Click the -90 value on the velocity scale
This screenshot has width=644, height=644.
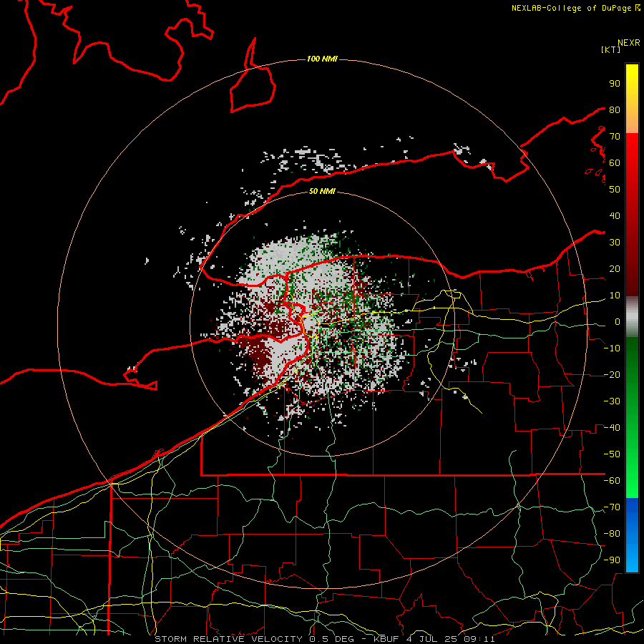[x=612, y=560]
